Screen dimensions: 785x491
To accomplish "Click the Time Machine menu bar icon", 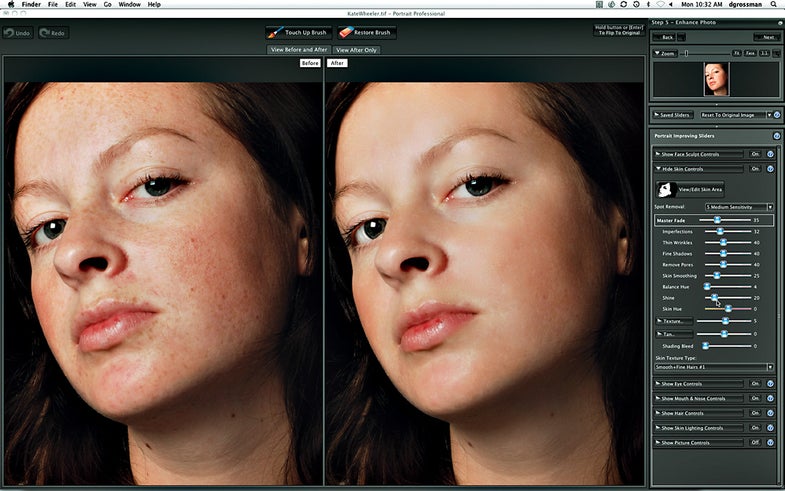I will [636, 4].
